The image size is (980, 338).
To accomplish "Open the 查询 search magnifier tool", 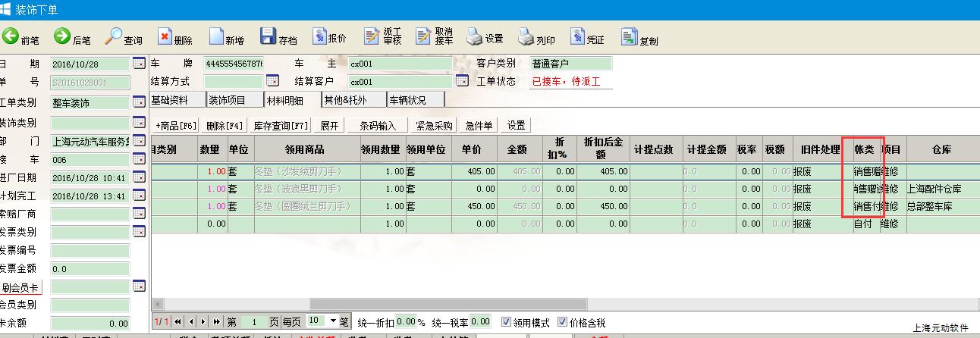I will point(124,37).
